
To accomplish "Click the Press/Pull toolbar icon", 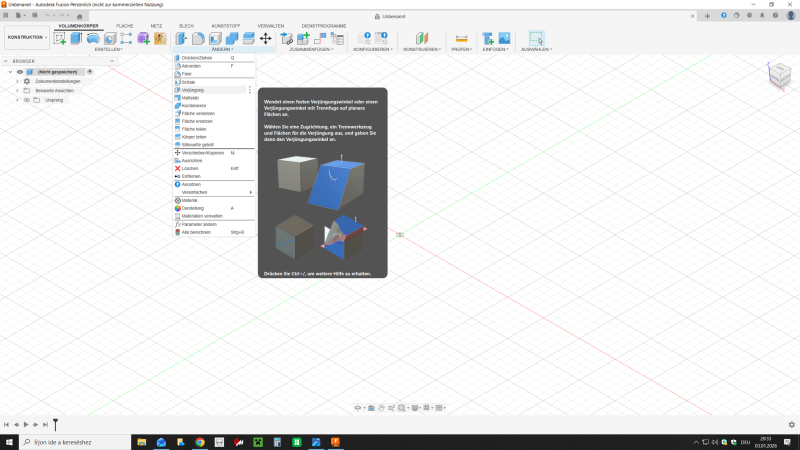I will (x=181, y=38).
